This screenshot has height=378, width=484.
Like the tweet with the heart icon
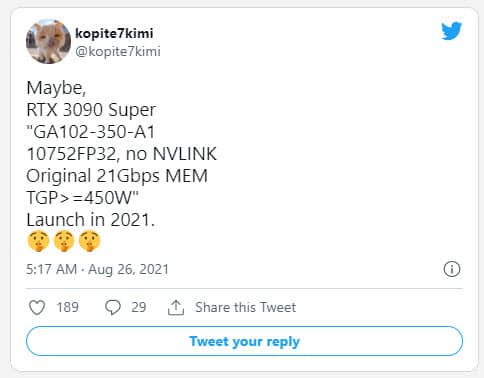pos(37,307)
